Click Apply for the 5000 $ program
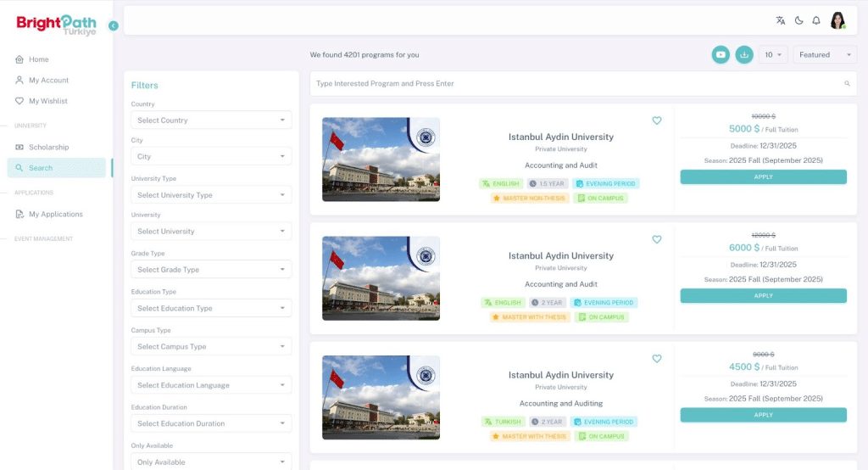 click(x=763, y=176)
